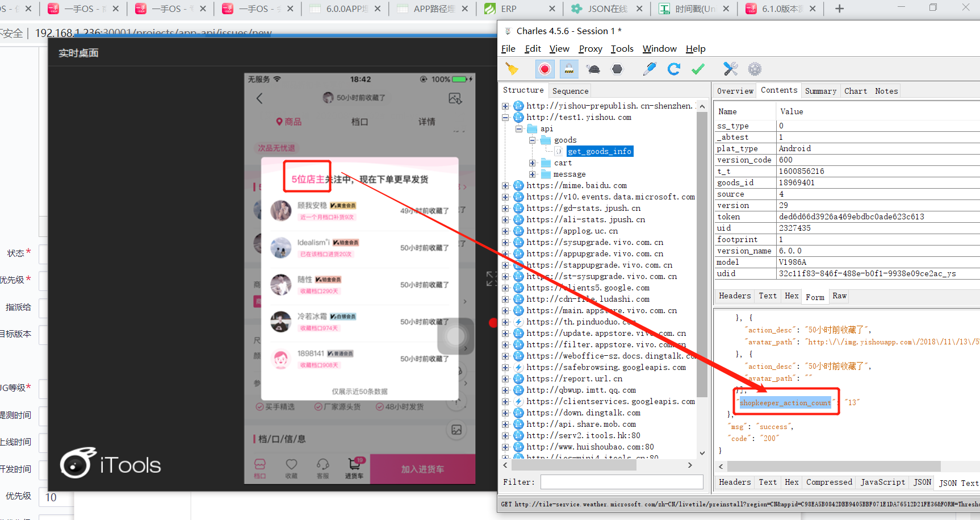Tap the 档口 shop icon in phone bar
The width and height of the screenshot is (980, 520).
pos(260,468)
